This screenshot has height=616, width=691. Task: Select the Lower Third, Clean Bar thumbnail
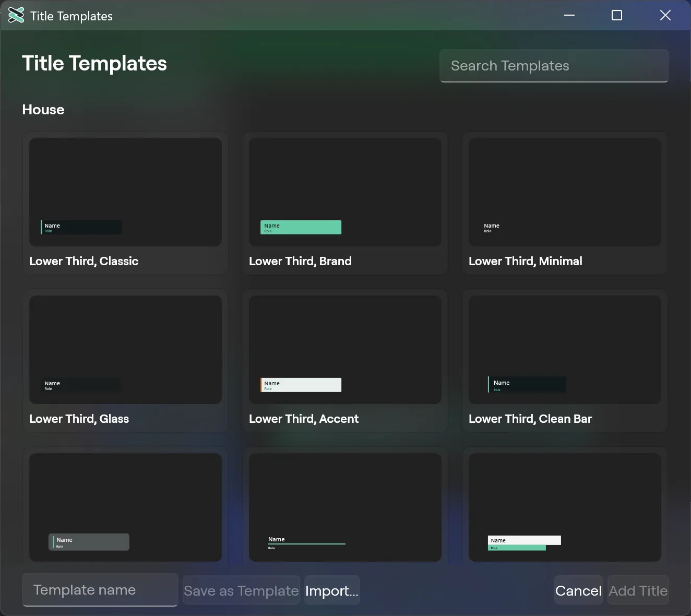point(565,350)
